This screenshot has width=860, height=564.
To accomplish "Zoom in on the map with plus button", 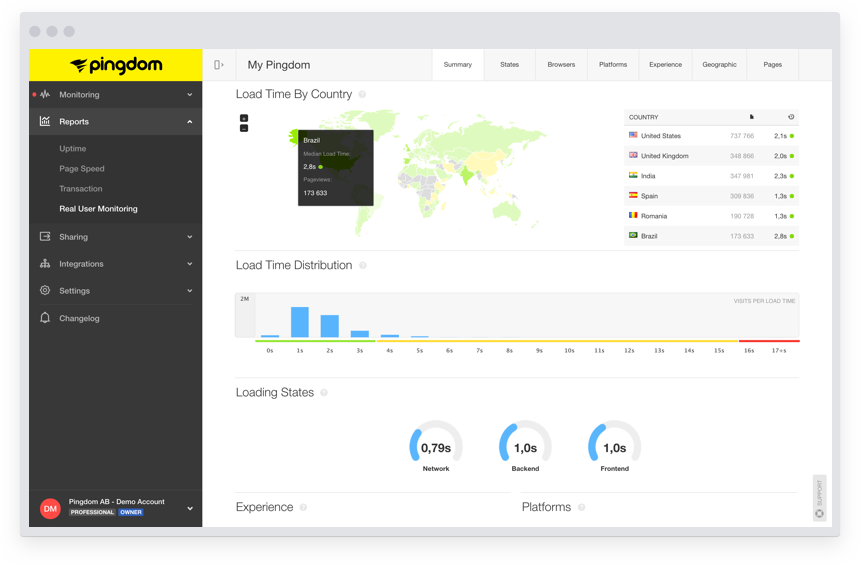I will (x=244, y=118).
